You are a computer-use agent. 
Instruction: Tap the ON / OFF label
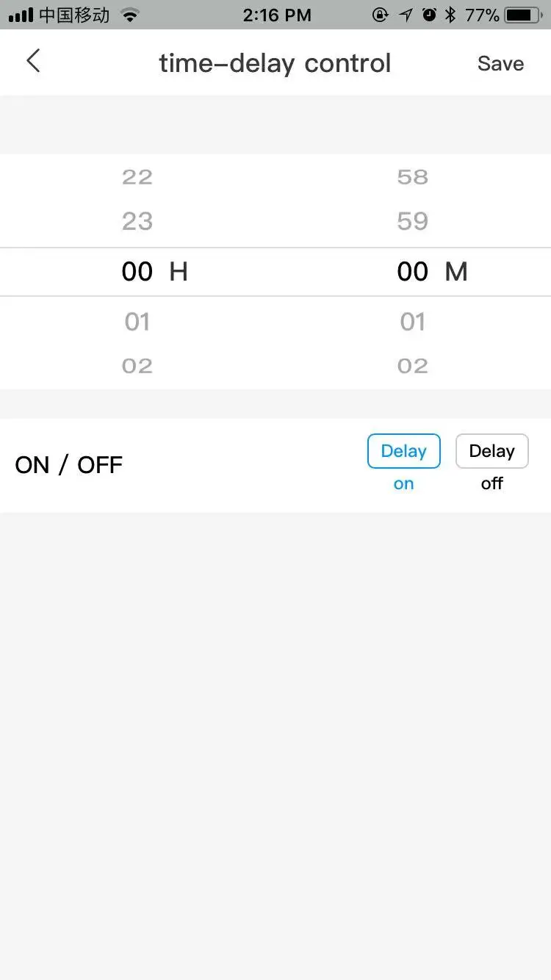point(69,465)
